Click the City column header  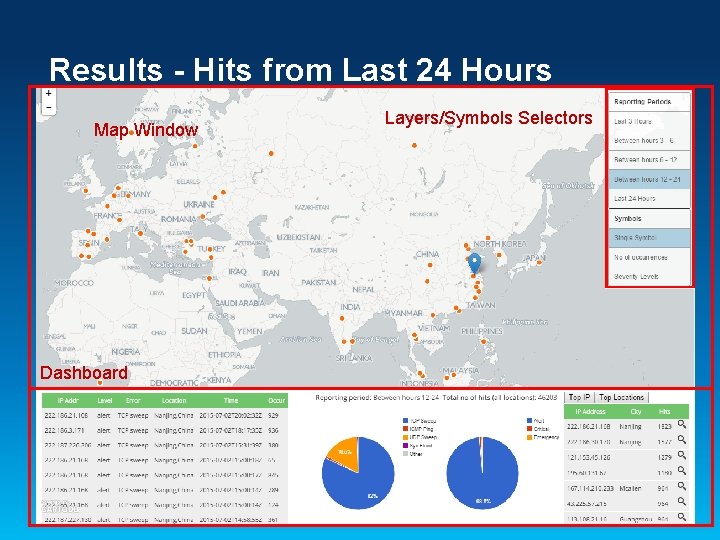[636, 411]
